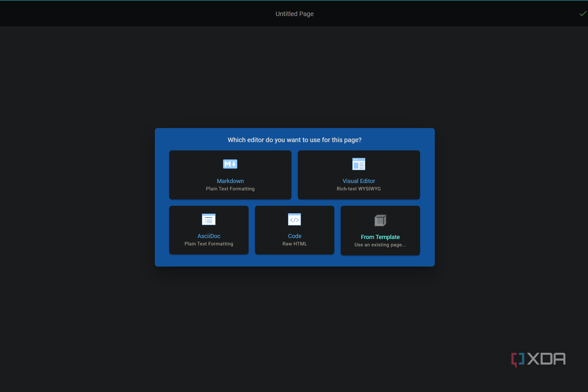Click 'Rich-text WYSIWYG' subtitle

click(359, 189)
